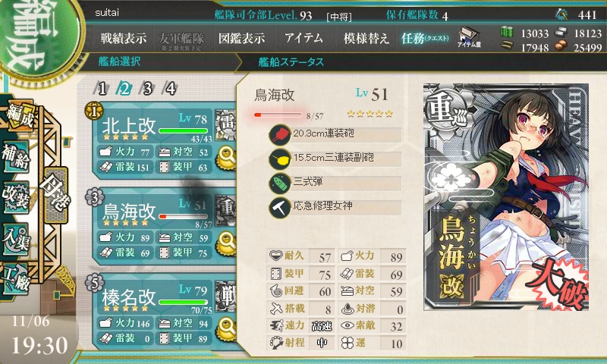
Task: Open the 入渠 docking sidebar icon
Action: [x=16, y=239]
